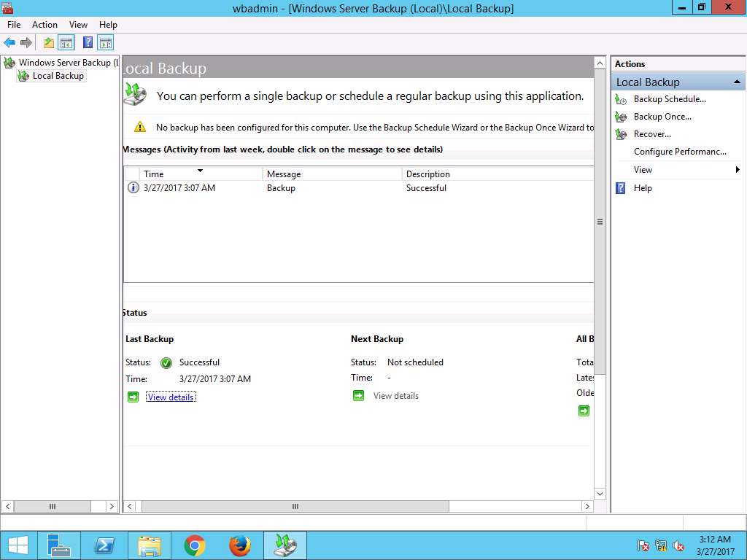Click the Successful description cell
Viewport: 747px width, 560px height.
pyautogui.click(x=426, y=187)
